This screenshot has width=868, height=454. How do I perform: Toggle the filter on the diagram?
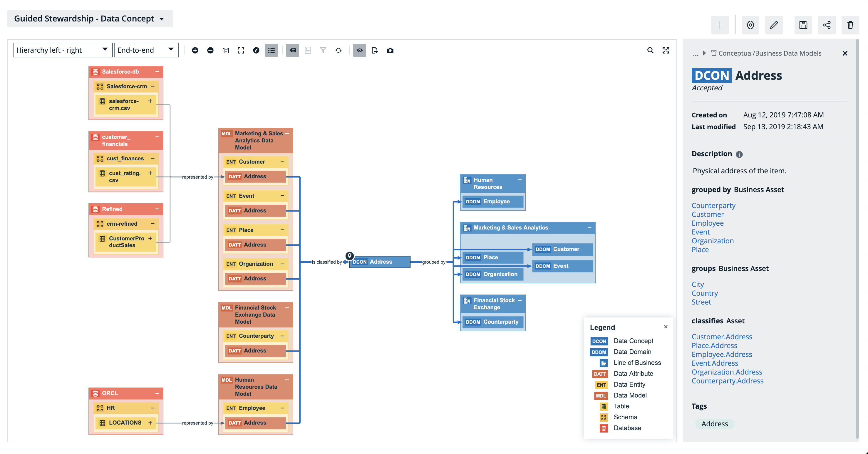click(x=323, y=50)
